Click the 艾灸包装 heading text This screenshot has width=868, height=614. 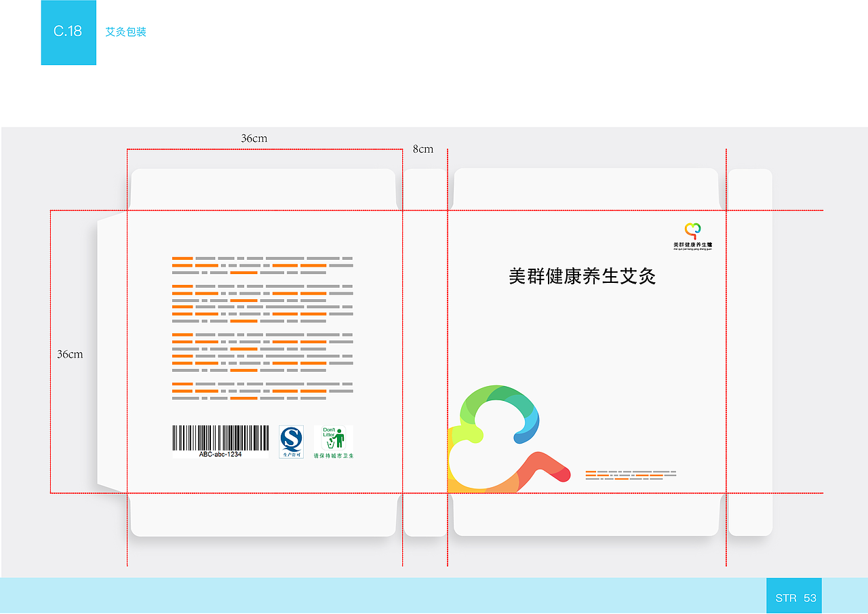(125, 32)
